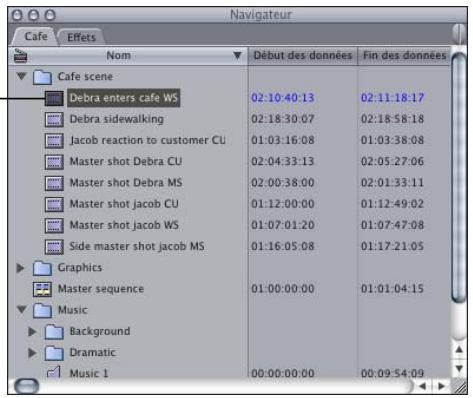Click the Master shot Debra CU clip icon
Screen dimensions: 473x398
coord(54,162)
